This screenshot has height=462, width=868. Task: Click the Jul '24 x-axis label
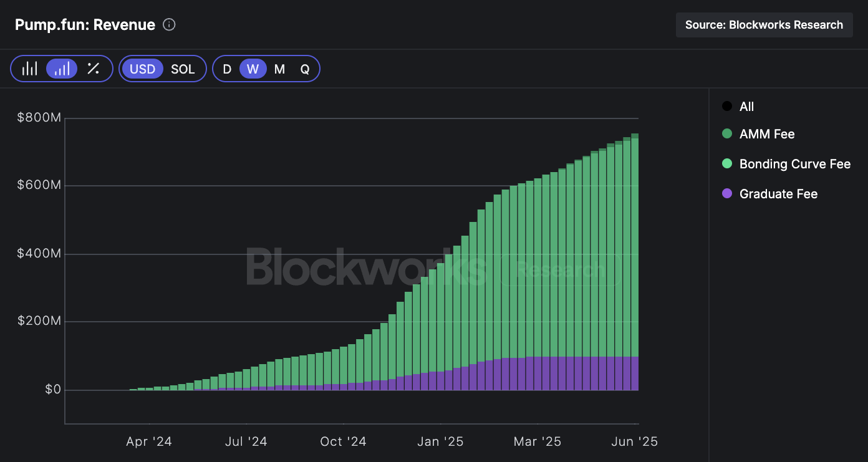[x=246, y=441]
